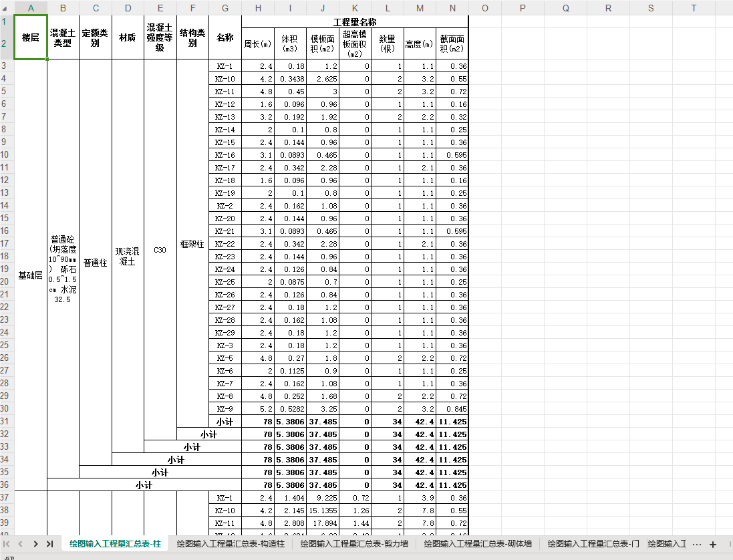Switch to 绘图输入工程量汇总表-剪力墙 sheet tab
The height and width of the screenshot is (560, 733).
click(354, 544)
